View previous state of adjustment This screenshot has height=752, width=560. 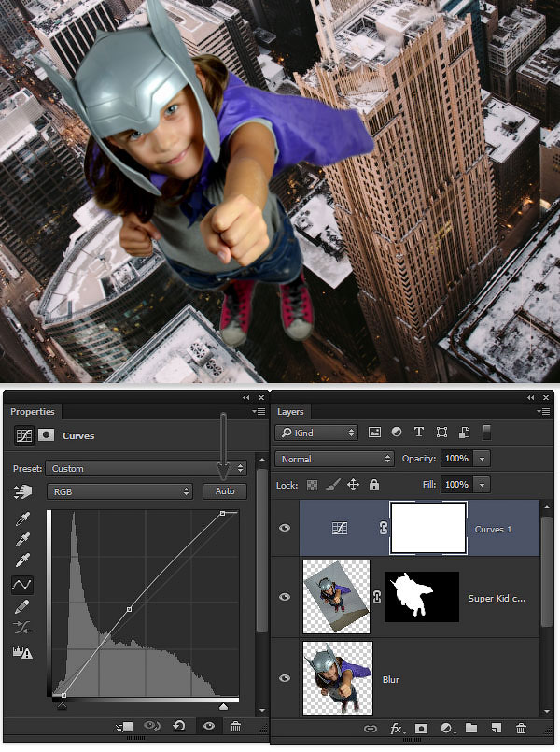click(152, 726)
